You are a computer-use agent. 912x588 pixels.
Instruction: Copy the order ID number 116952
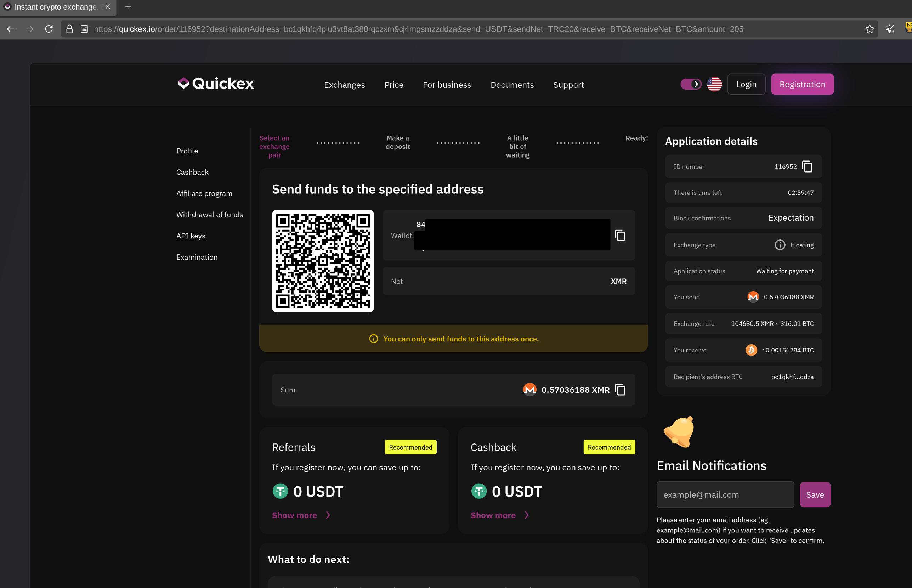pyautogui.click(x=807, y=166)
